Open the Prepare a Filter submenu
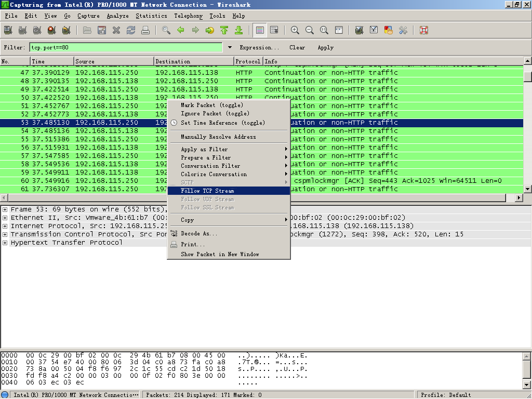This screenshot has height=399, width=532. [229, 158]
